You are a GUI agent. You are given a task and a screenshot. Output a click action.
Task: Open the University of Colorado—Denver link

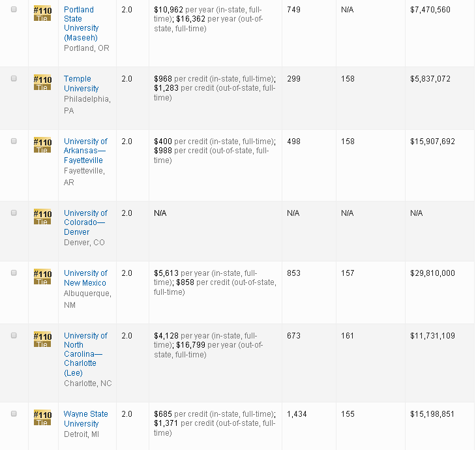click(84, 222)
